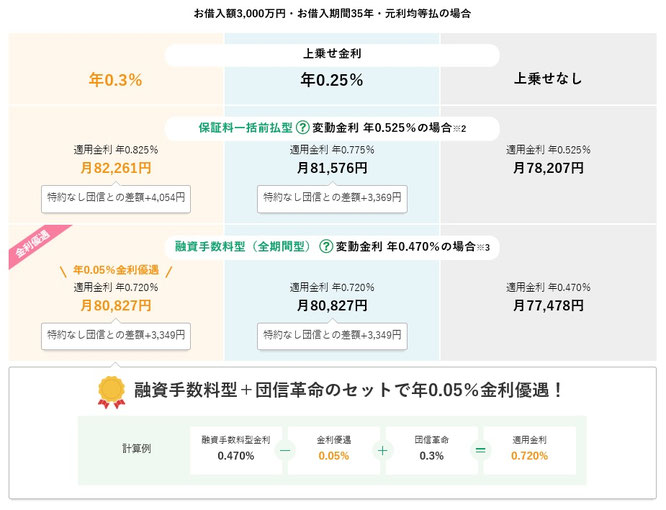
Task: Click the minus sign circle in 計算例
Action: click(x=285, y=450)
